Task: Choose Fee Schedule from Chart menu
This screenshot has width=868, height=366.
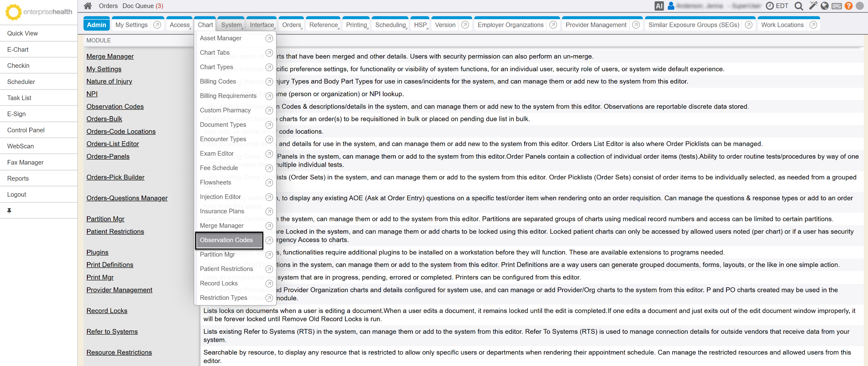Action: point(219,168)
